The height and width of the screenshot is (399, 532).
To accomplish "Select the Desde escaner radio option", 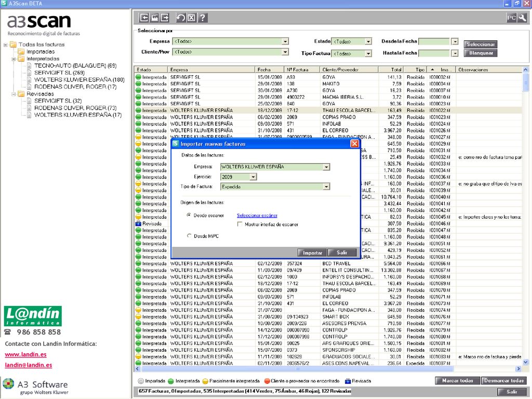I will [x=189, y=215].
